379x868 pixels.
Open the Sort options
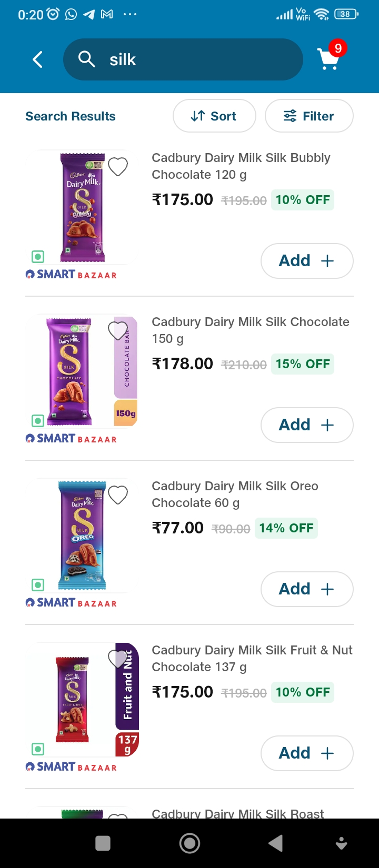(x=214, y=116)
